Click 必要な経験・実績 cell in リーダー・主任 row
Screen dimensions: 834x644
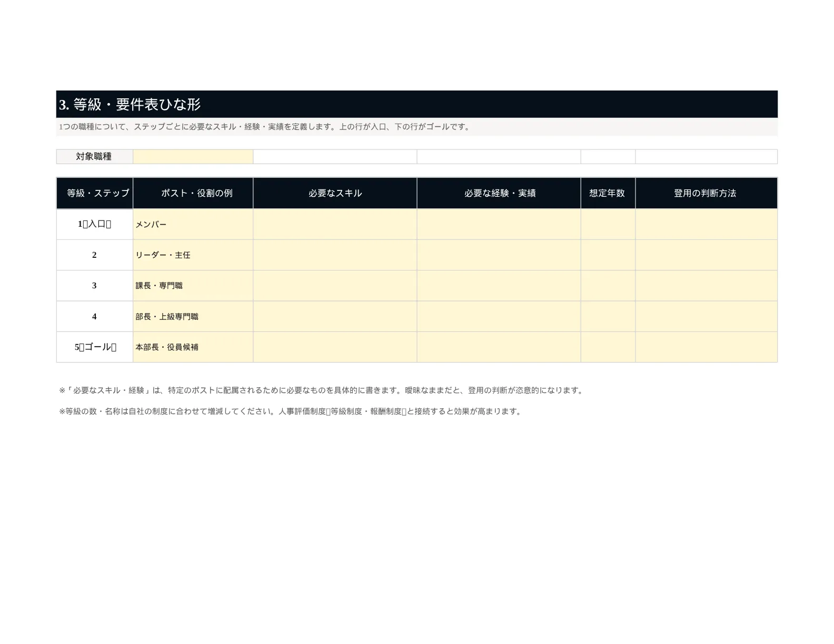[499, 255]
